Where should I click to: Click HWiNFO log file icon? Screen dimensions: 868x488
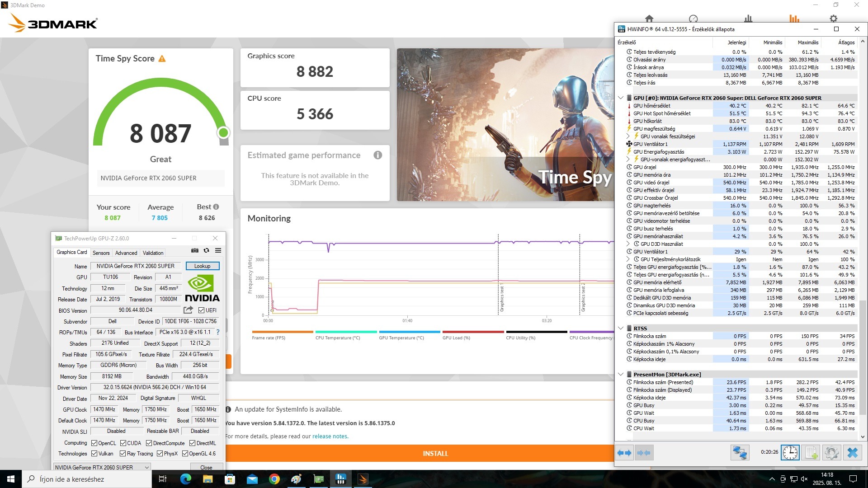coord(811,452)
